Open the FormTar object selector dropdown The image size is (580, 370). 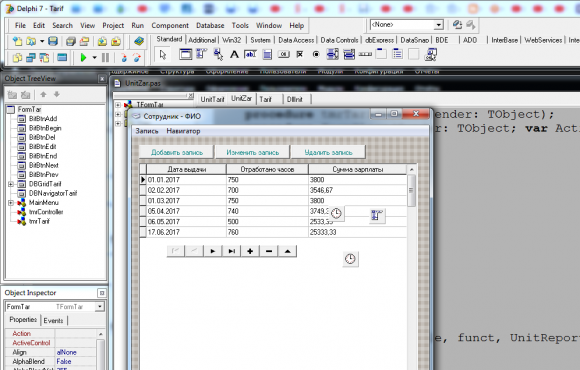[x=100, y=307]
